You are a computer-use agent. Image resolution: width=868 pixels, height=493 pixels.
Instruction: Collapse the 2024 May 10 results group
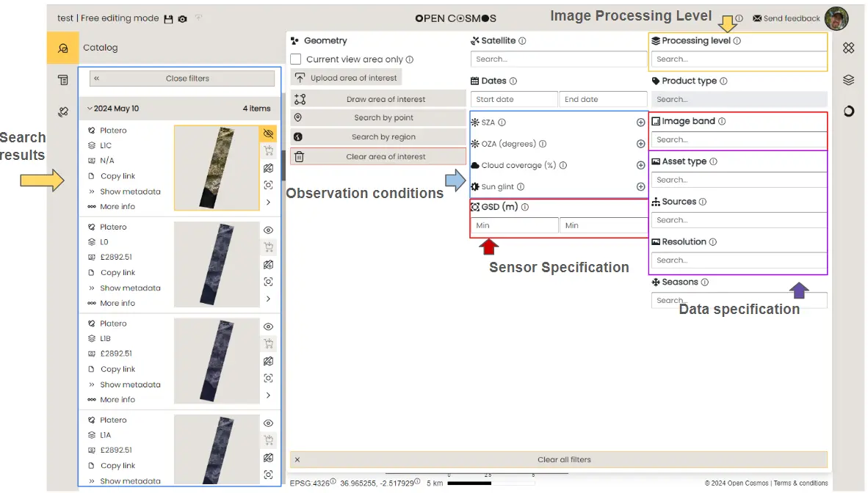coord(90,109)
